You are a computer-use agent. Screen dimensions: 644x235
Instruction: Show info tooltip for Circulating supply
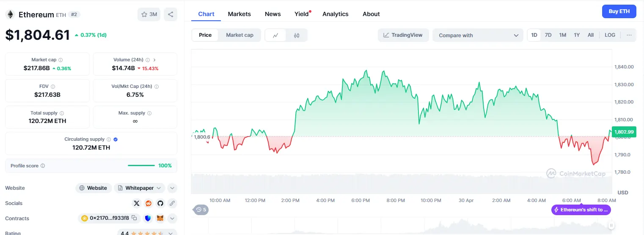tap(109, 139)
